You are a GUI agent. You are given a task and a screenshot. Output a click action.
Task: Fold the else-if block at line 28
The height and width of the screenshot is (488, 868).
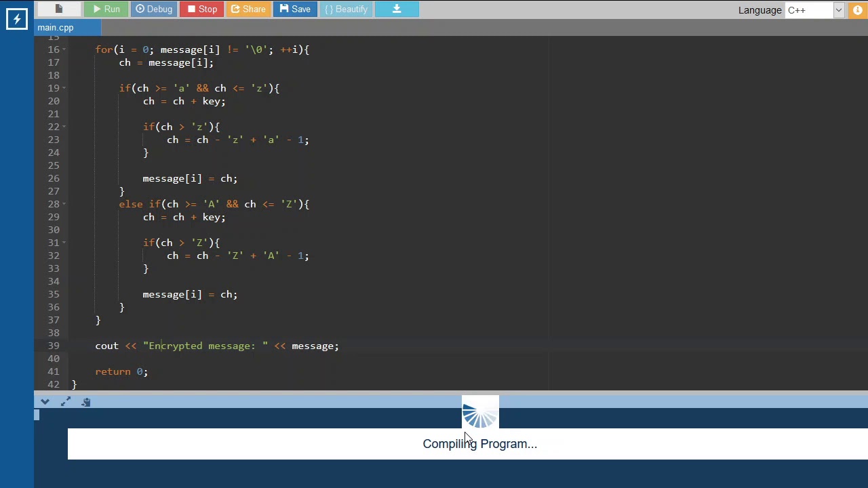64,204
